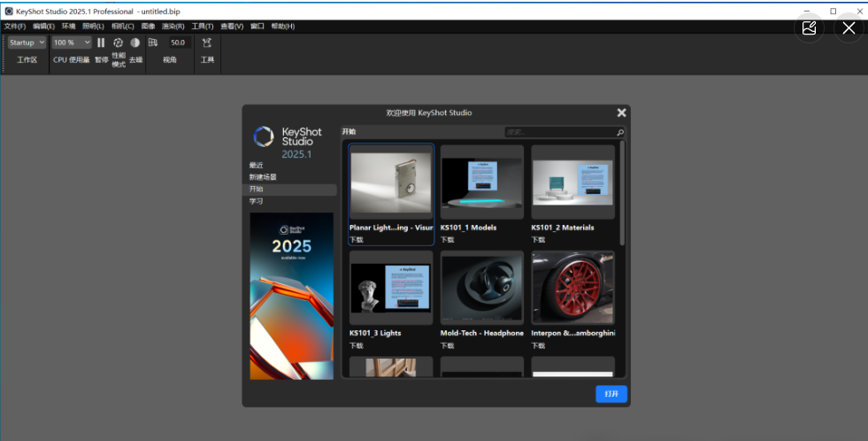This screenshot has height=441, width=868.
Task: Open the 环境 menu
Action: [x=69, y=26]
